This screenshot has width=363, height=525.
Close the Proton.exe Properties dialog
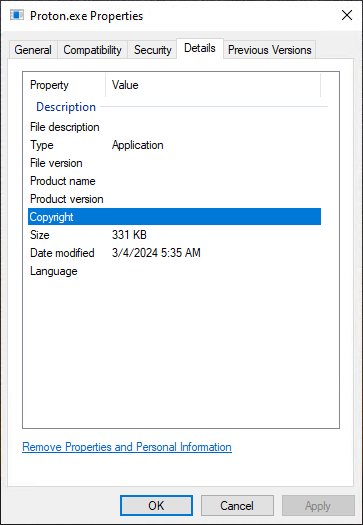(347, 15)
